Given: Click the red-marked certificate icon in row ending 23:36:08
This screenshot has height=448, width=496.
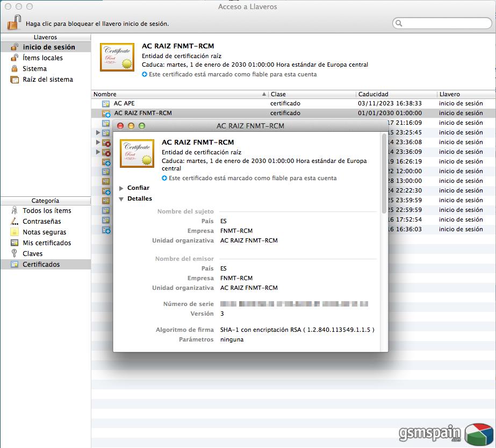Looking at the screenshot, I should [106, 143].
